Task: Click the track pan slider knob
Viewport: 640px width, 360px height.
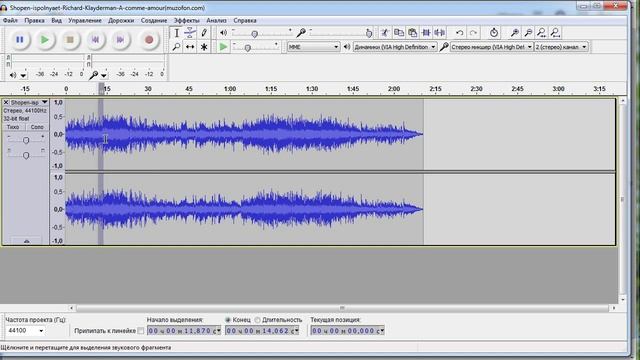Action: coord(26,156)
